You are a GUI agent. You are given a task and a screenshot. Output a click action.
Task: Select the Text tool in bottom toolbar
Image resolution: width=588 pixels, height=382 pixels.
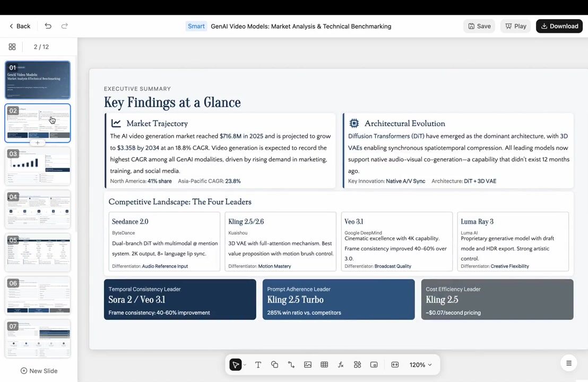tap(258, 364)
